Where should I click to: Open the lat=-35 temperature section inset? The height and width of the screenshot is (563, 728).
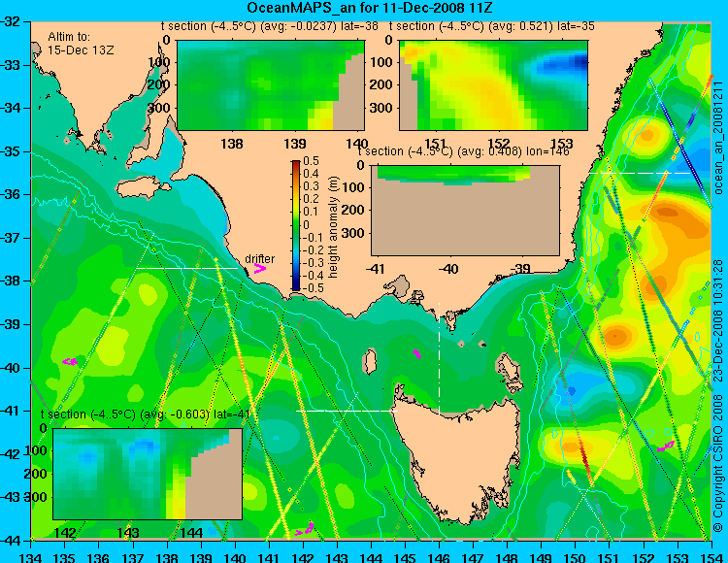point(493,85)
